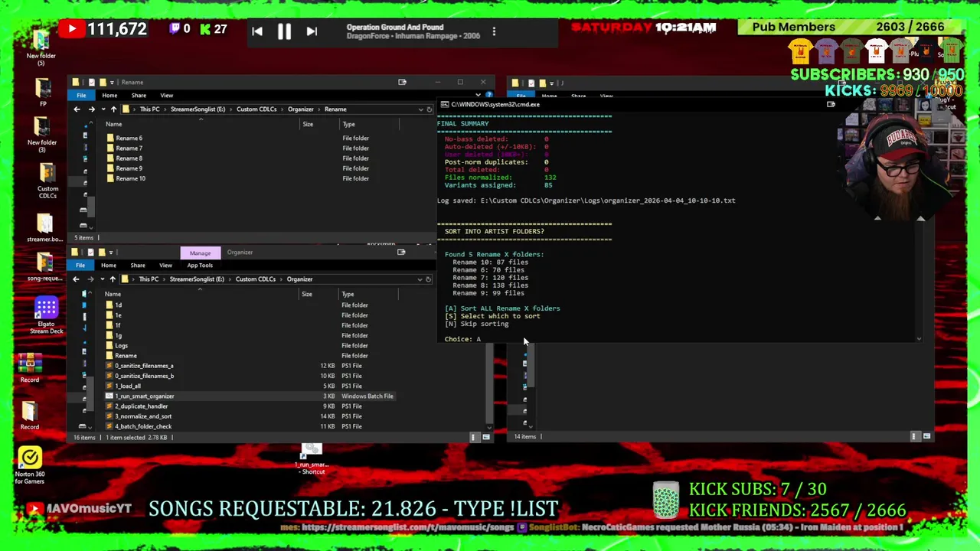Pause the currently playing DragonForce track
The width and height of the screenshot is (980, 551).
pyautogui.click(x=284, y=31)
